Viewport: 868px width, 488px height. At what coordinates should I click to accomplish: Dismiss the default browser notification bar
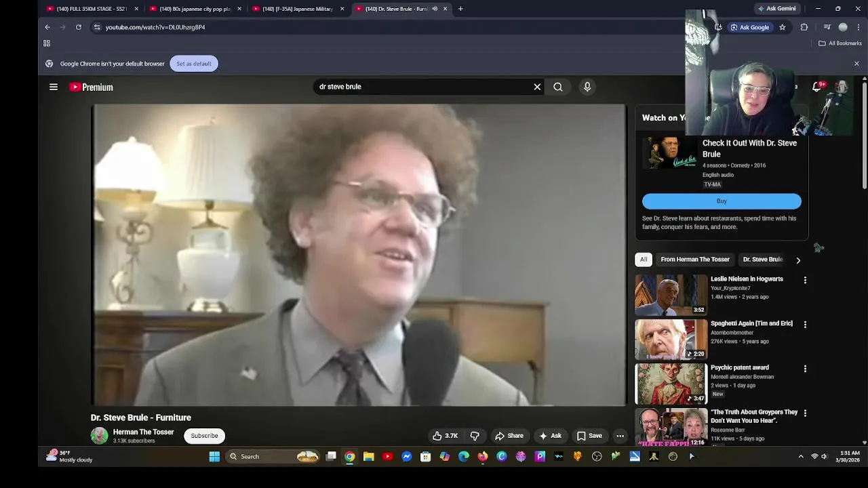coord(856,64)
